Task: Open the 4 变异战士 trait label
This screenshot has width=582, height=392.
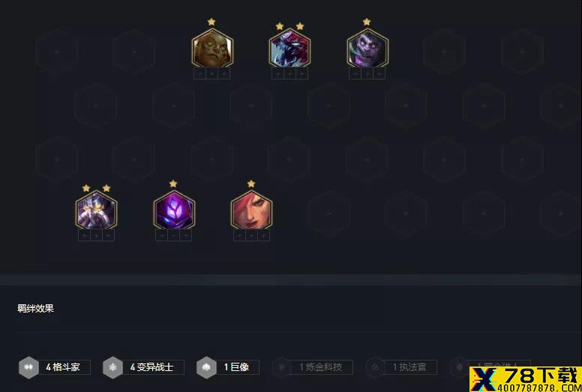Action: click(151, 367)
